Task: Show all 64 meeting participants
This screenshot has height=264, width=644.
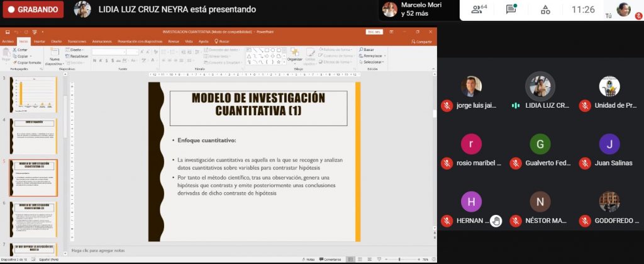Action: point(479,9)
